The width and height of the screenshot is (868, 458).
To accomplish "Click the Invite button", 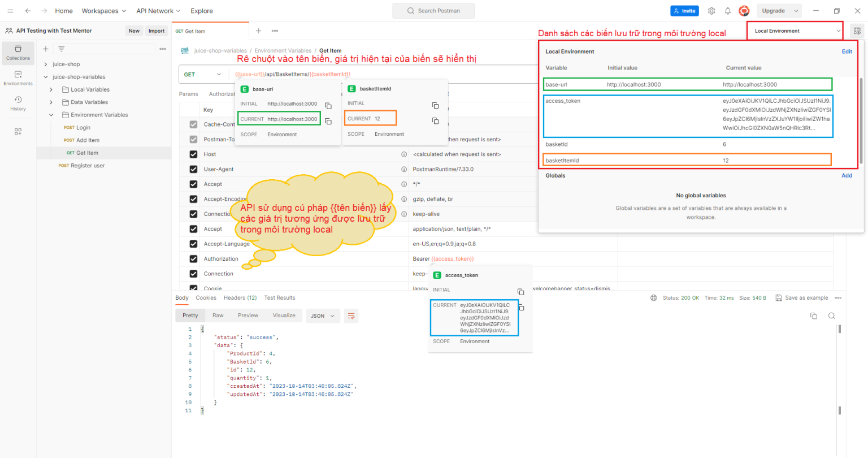I will click(x=684, y=11).
